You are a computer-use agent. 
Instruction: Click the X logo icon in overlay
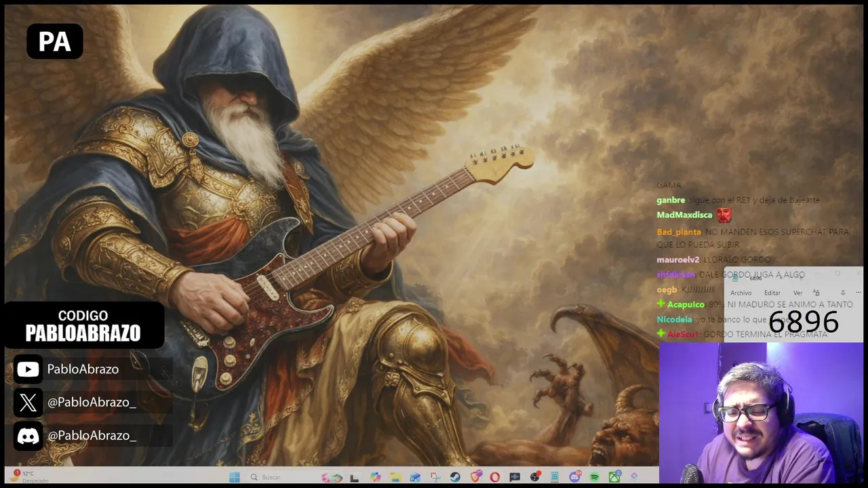coord(28,403)
